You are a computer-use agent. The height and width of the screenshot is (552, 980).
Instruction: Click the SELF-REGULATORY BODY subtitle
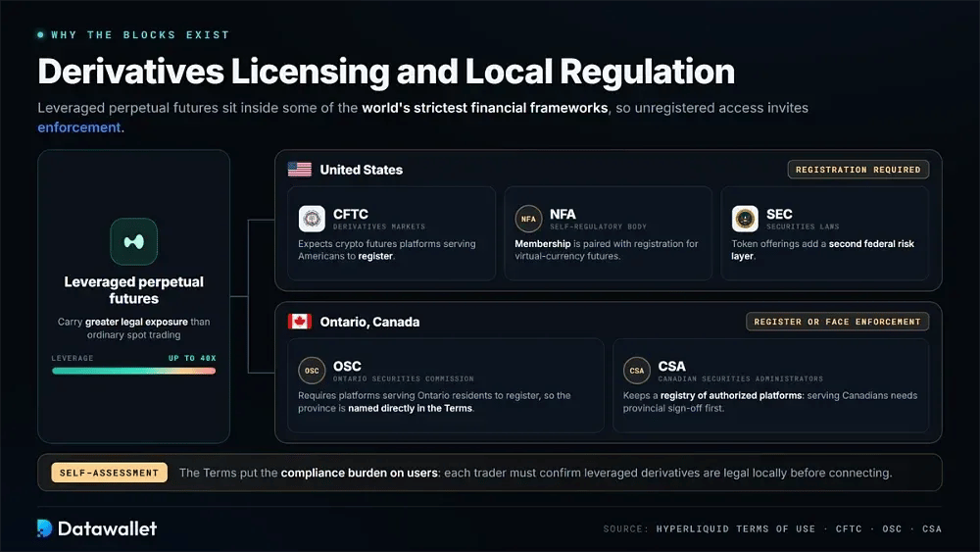click(x=598, y=226)
